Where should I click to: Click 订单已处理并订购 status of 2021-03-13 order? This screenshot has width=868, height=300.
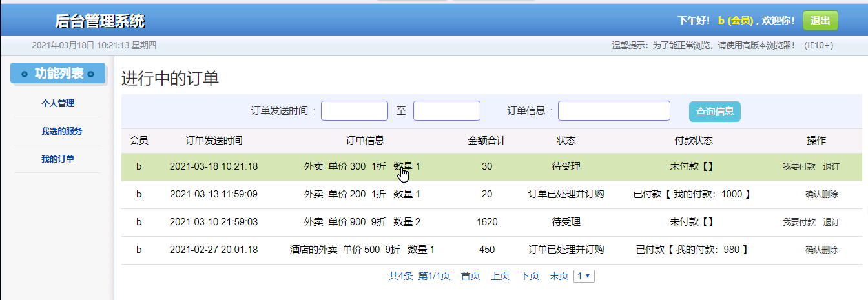(x=566, y=194)
